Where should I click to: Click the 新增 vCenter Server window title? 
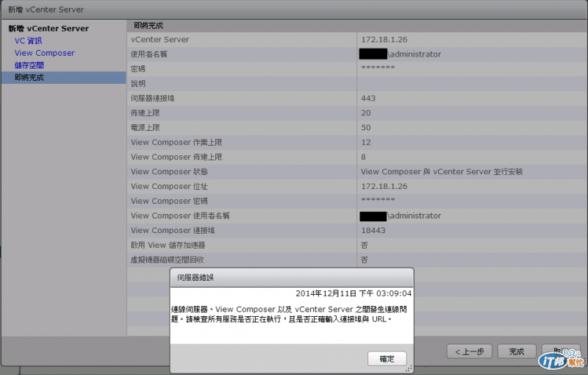[46, 10]
